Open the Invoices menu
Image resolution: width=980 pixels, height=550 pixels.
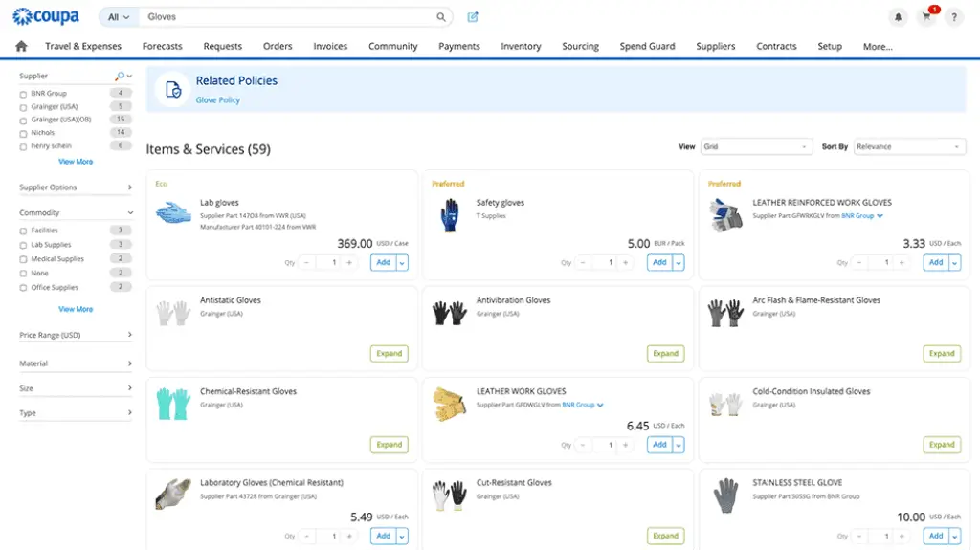click(x=330, y=46)
